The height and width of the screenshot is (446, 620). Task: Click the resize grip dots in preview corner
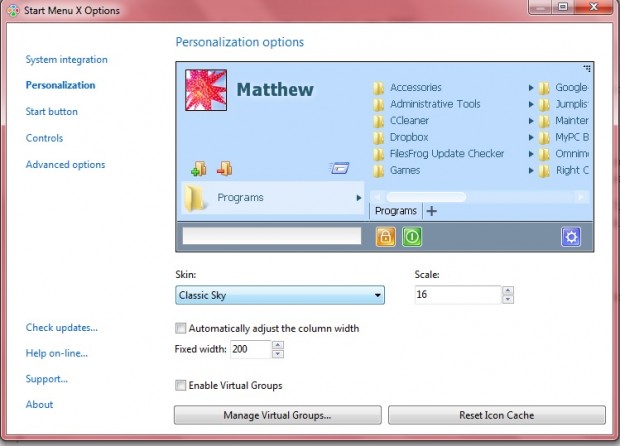587,68
